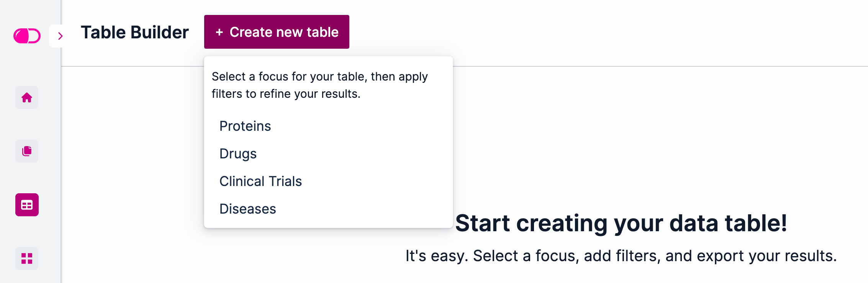868x283 pixels.
Task: Go to Home via sidebar house icon
Action: 27,97
